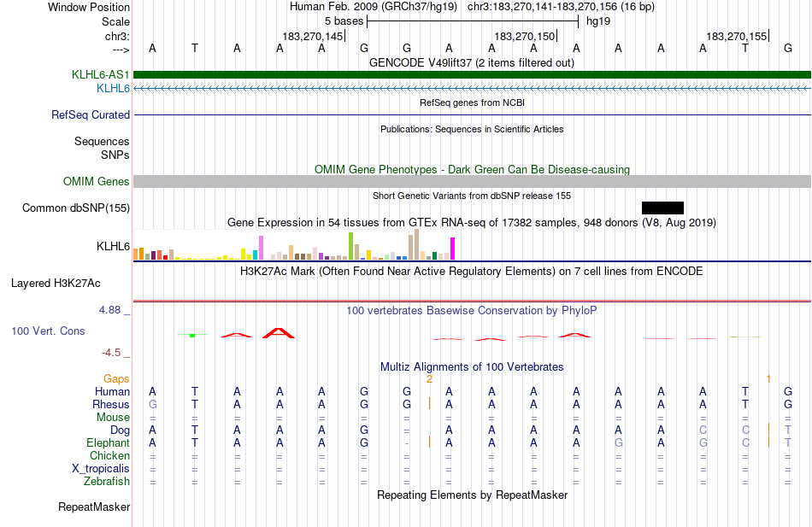Click the KLHL6-AS1 gene label
Image resolution: width=812 pixels, height=527 pixels.
pyautogui.click(x=101, y=74)
